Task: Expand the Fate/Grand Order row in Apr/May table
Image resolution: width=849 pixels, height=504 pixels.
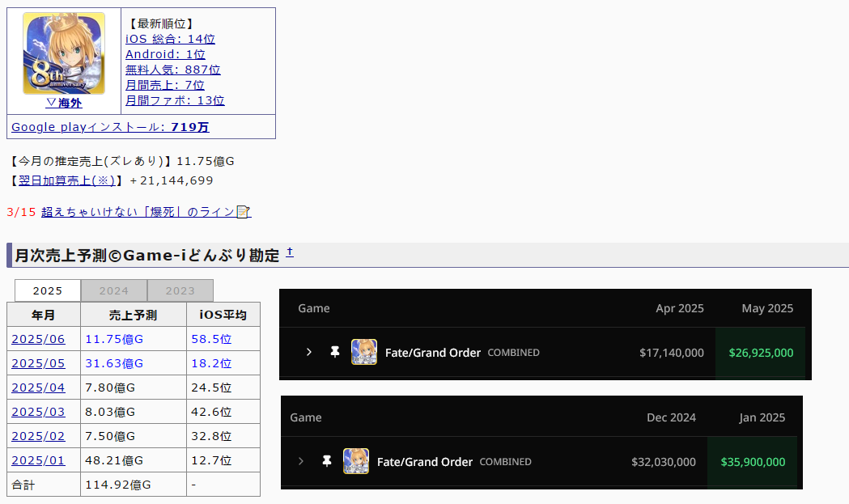Action: (308, 352)
